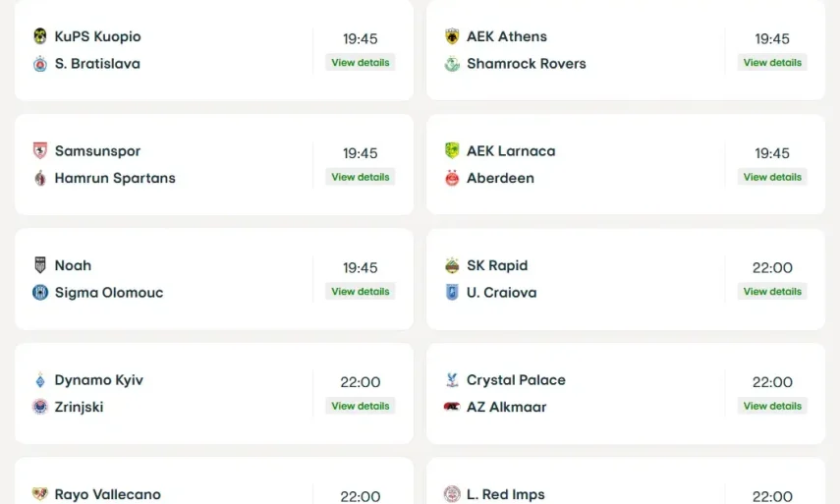The height and width of the screenshot is (504, 840).
Task: Click the Aberdeen team crest
Action: (x=452, y=178)
